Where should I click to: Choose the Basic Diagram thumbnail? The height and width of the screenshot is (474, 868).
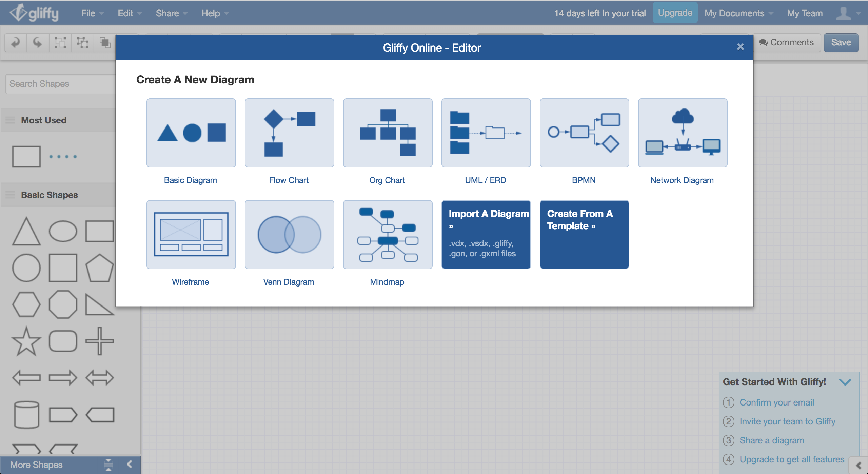click(191, 133)
